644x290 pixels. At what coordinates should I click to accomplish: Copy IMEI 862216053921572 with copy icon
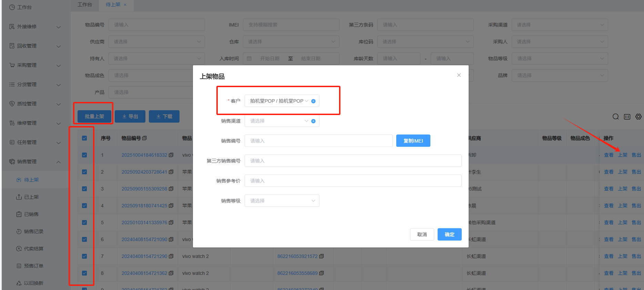click(x=321, y=256)
